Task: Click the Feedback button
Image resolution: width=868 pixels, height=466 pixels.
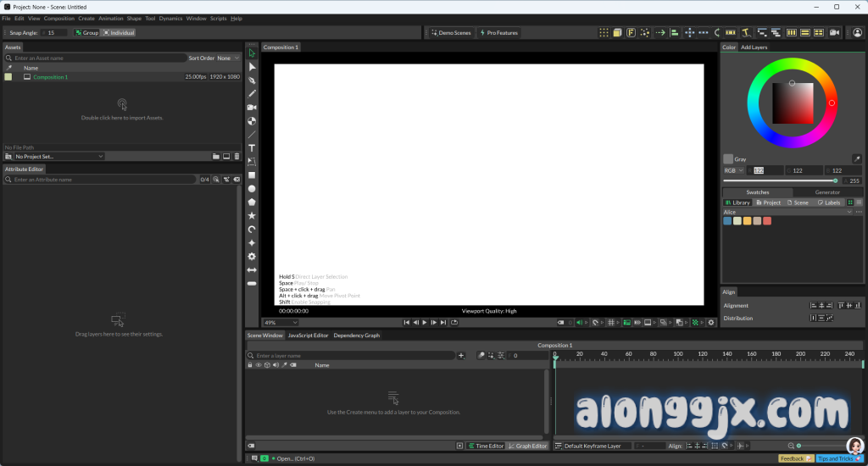Action: [795, 458]
